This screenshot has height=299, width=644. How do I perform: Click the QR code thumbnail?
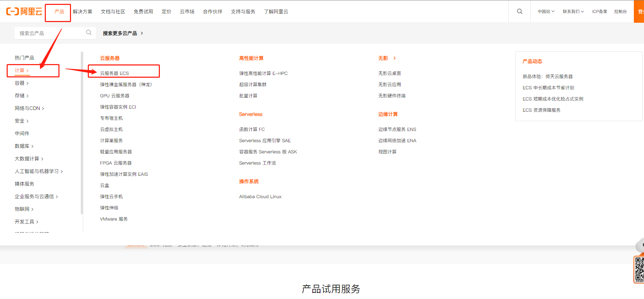click(x=639, y=270)
